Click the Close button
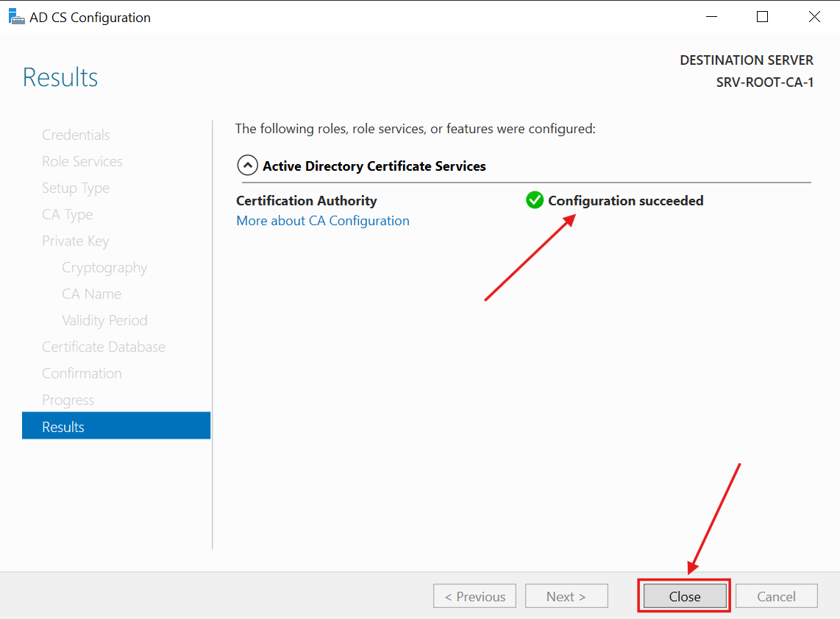Viewport: 840px width, 619px height. pos(683,596)
